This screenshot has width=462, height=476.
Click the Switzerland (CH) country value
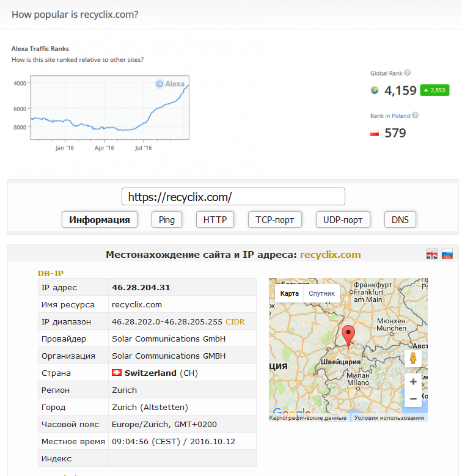161,373
